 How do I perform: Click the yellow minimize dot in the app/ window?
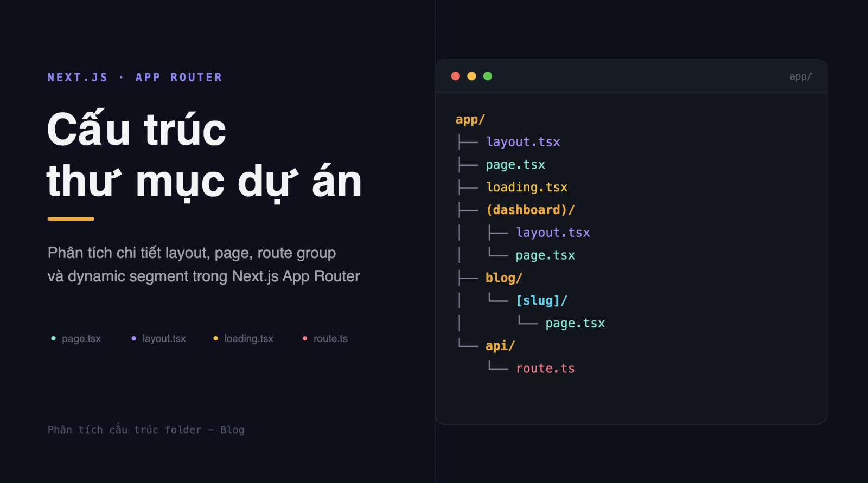tap(472, 76)
